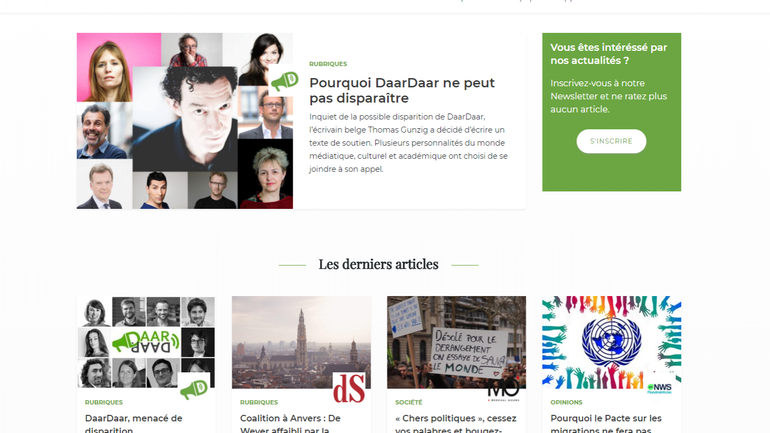Viewport: 770px width, 433px height.
Task: Open the protest sign photo thumbnail
Action: (456, 342)
